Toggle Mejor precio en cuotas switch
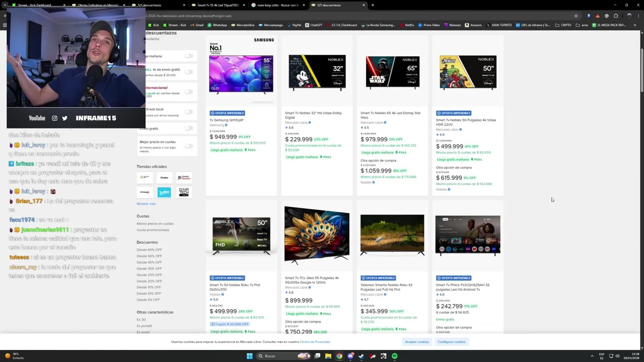The image size is (644, 362). pos(189,146)
